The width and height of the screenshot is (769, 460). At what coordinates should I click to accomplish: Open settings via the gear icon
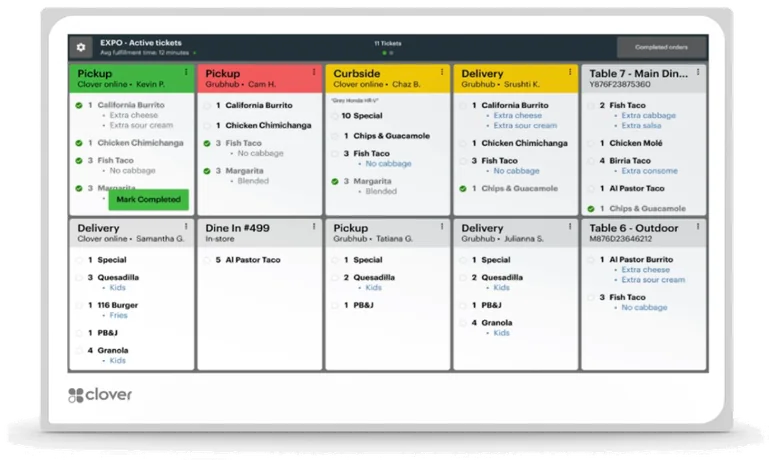click(81, 47)
